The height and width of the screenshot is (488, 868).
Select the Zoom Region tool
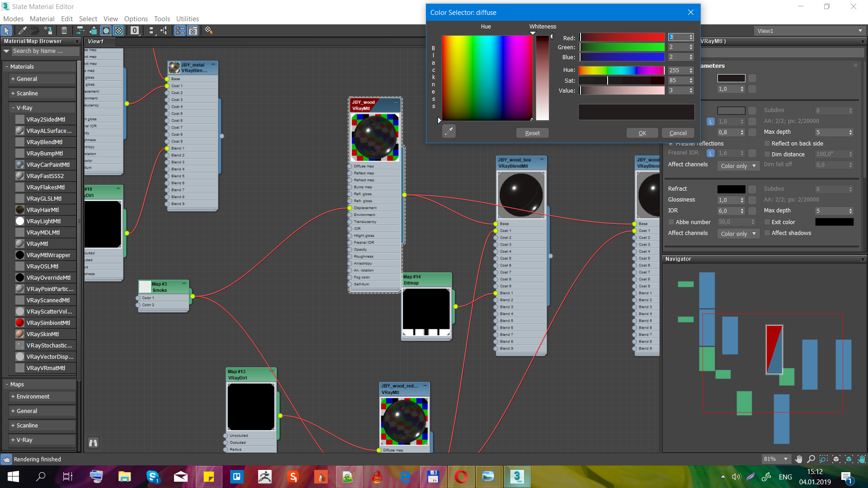point(824,459)
